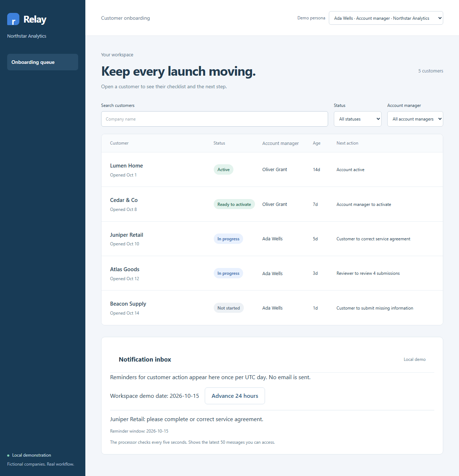This screenshot has width=459, height=476.
Task: Click the Northstar Analytics sidebar label
Action: click(27, 36)
